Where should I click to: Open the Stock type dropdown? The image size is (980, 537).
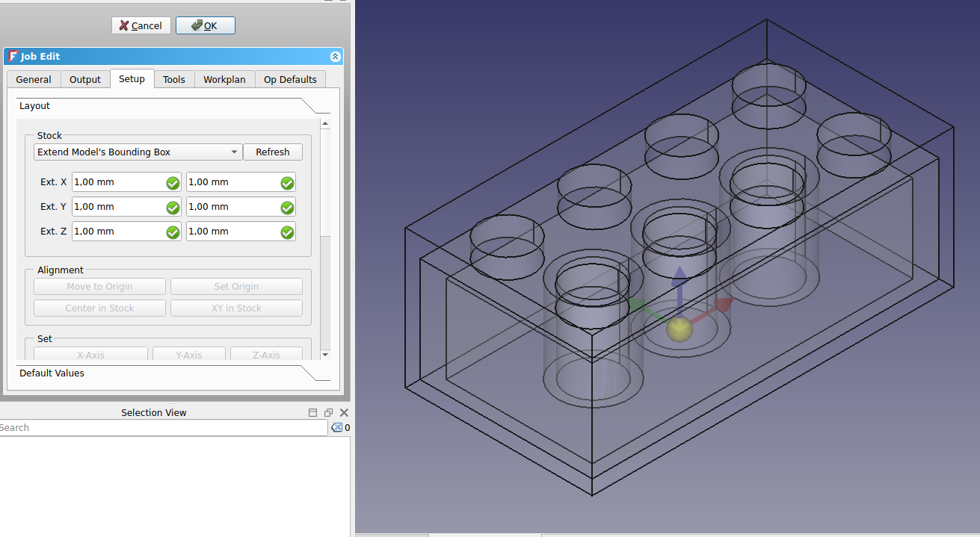[138, 152]
